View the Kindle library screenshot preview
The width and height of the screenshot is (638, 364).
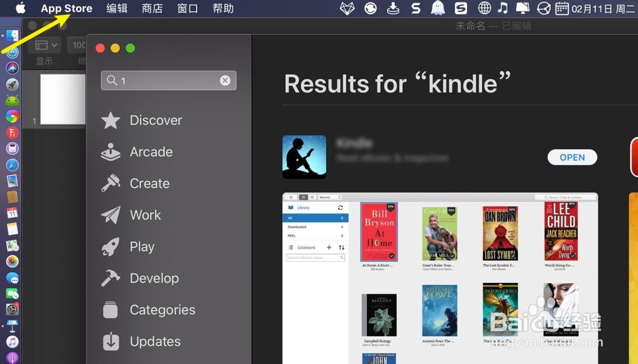(x=440, y=278)
